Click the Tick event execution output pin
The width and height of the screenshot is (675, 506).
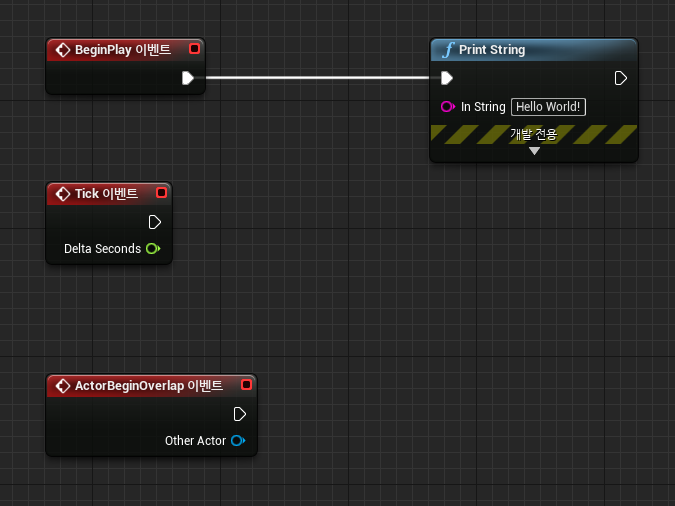point(155,222)
